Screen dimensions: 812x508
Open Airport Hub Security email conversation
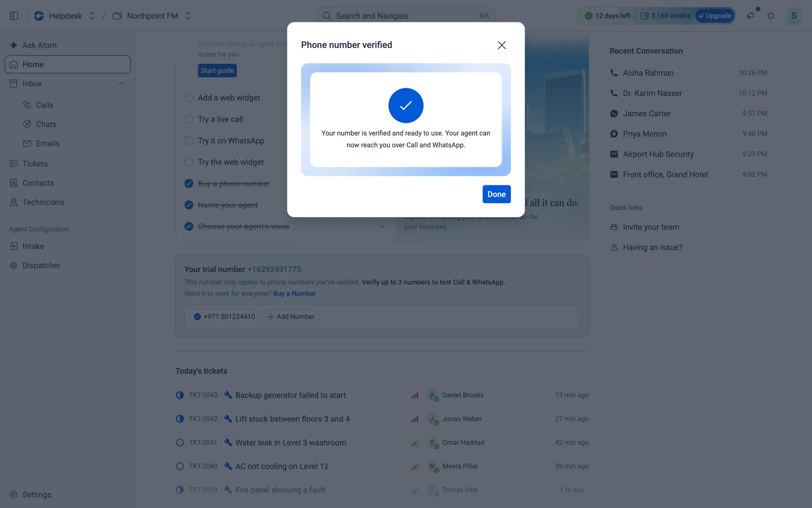tap(689, 154)
